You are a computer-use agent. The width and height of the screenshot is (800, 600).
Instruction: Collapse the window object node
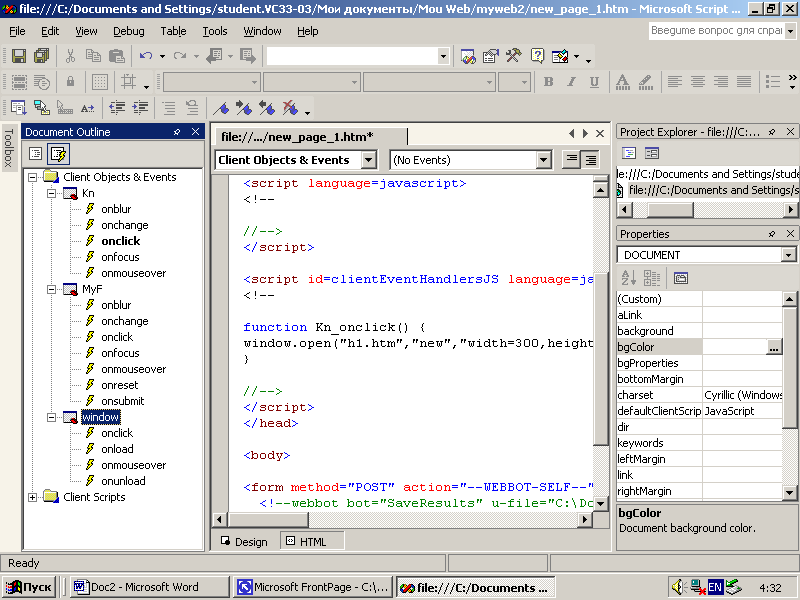point(52,417)
